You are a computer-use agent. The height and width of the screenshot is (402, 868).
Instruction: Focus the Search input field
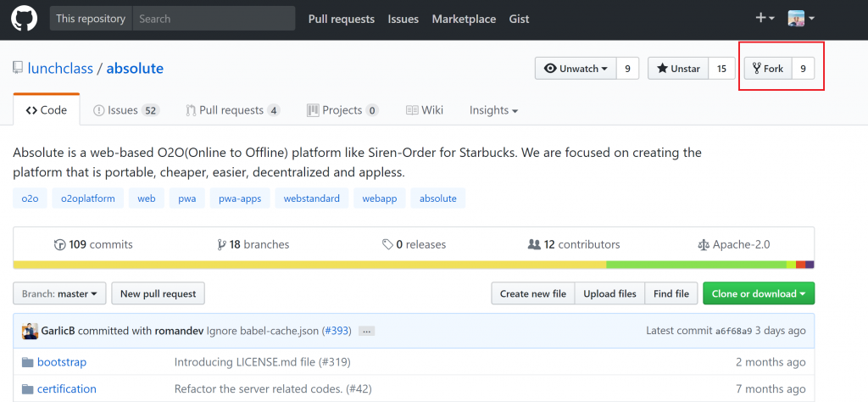point(214,19)
